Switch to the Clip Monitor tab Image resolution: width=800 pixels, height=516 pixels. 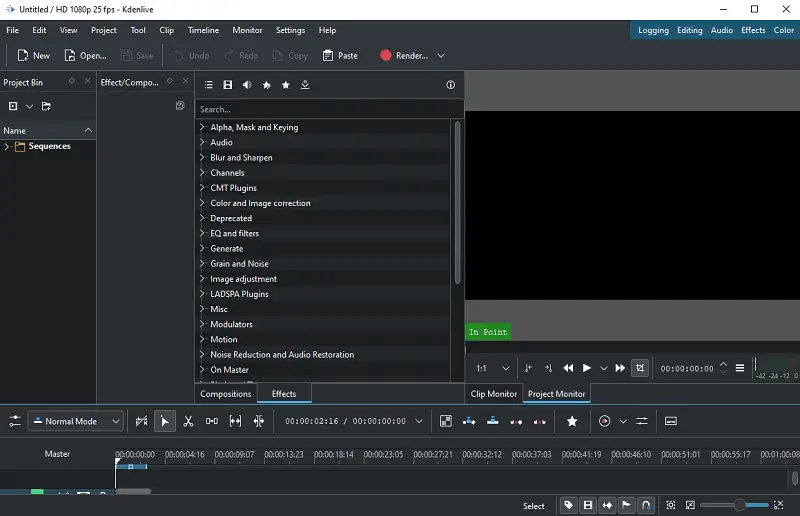tap(493, 394)
